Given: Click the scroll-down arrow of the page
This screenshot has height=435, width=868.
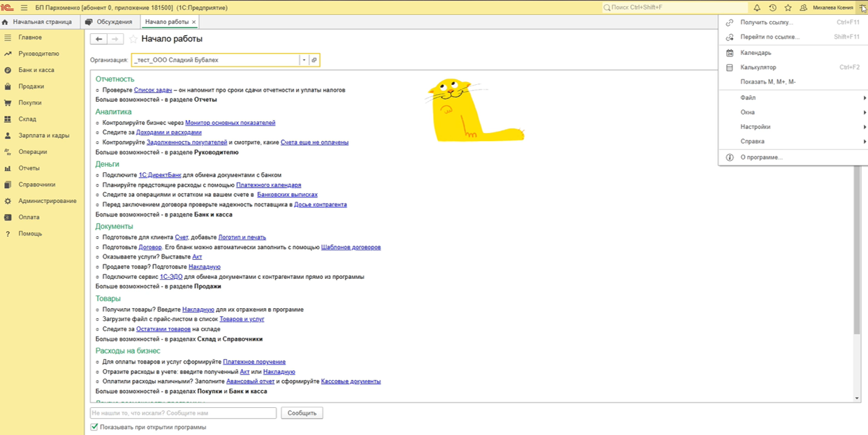Looking at the screenshot, I should 857,398.
